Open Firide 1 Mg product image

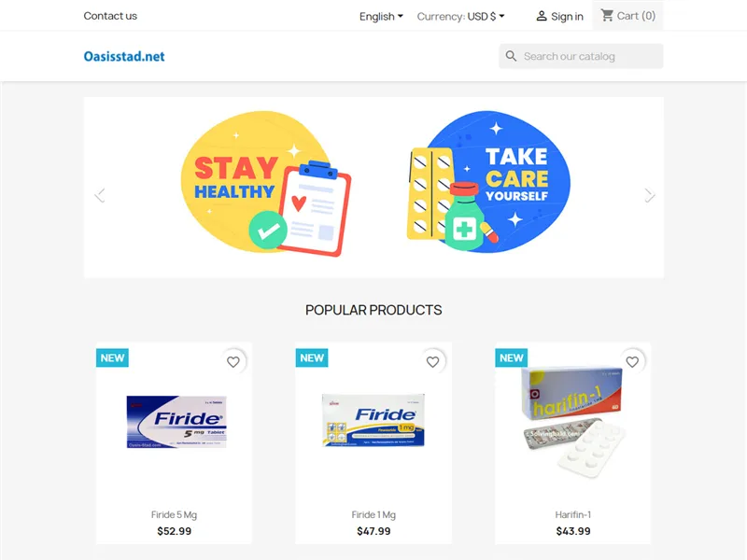tap(373, 421)
